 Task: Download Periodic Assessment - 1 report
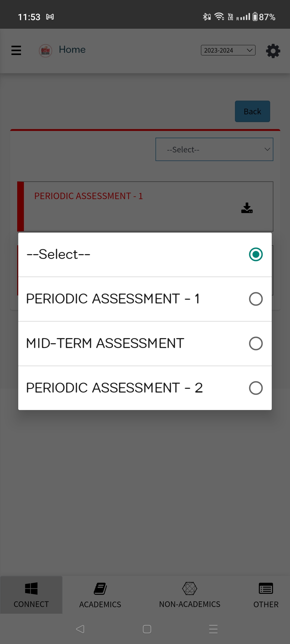247,208
